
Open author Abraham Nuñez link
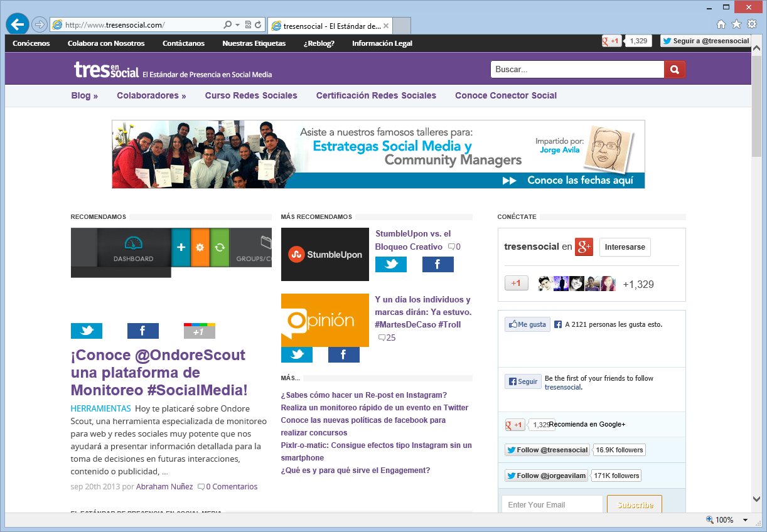(x=164, y=486)
